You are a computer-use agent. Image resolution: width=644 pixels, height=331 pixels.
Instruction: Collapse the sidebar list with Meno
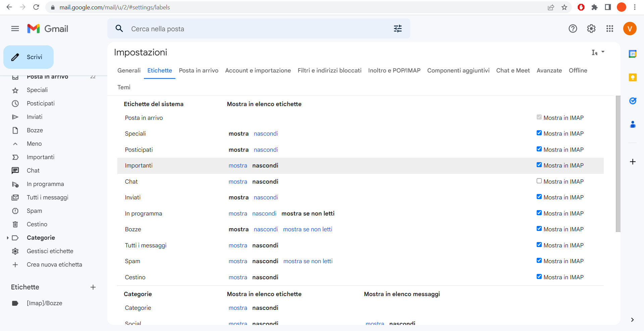[x=34, y=144]
